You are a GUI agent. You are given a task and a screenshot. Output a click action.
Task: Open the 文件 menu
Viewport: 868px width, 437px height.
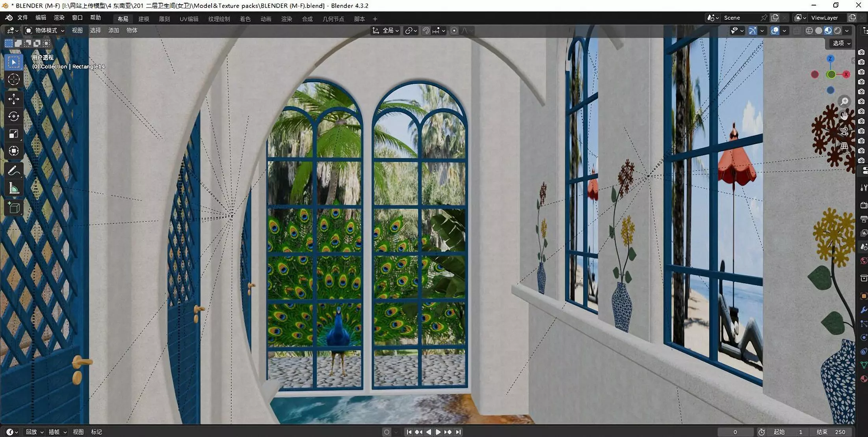click(x=22, y=18)
